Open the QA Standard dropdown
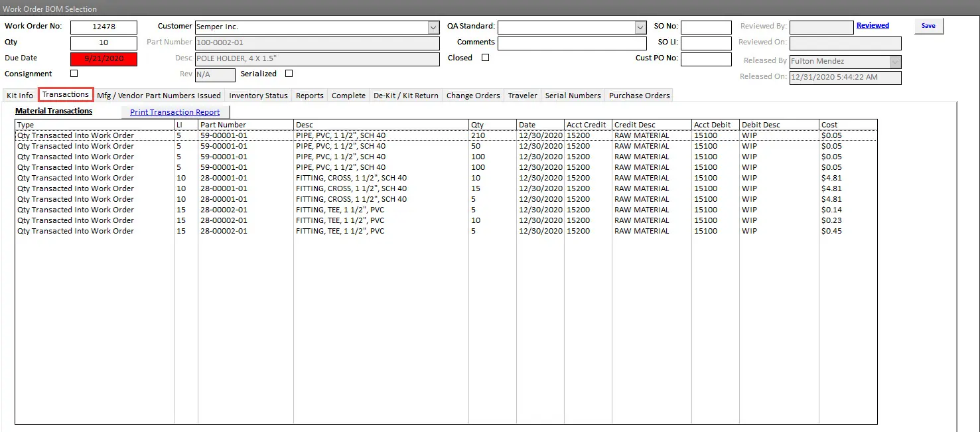This screenshot has width=980, height=432. pyautogui.click(x=640, y=27)
